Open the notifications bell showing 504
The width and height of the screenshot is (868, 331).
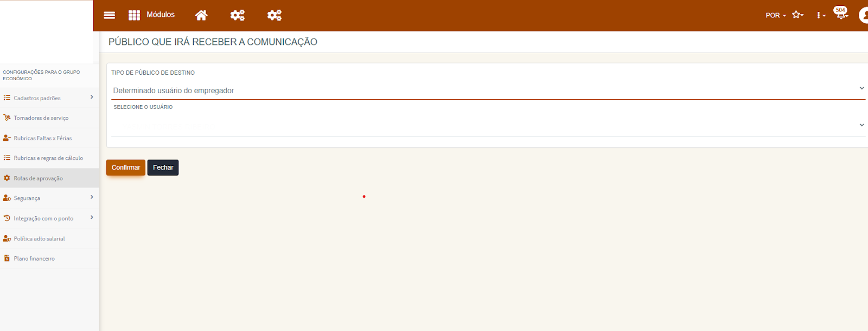coord(841,14)
